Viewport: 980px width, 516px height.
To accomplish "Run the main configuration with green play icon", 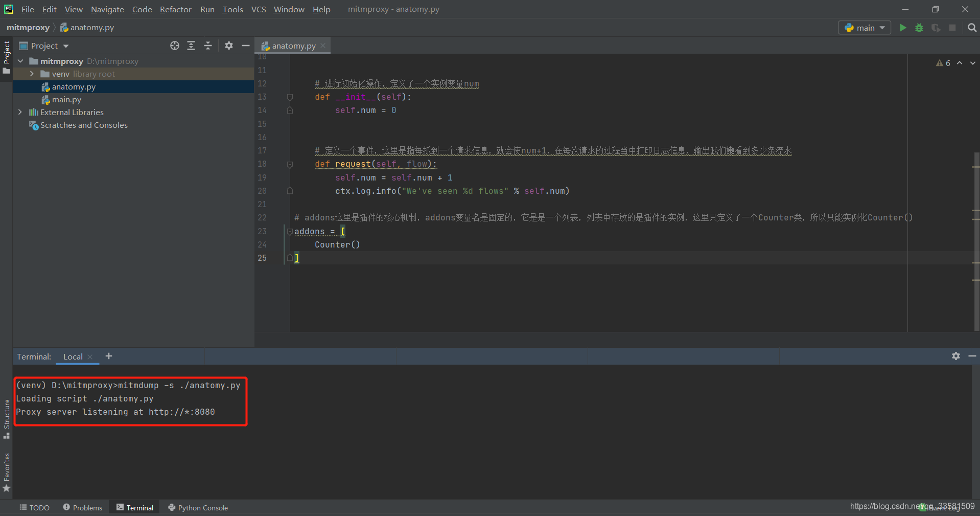I will [x=903, y=28].
